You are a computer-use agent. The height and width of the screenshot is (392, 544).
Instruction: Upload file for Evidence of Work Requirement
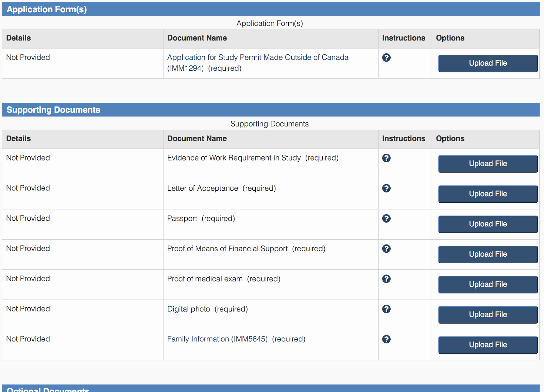tap(488, 164)
